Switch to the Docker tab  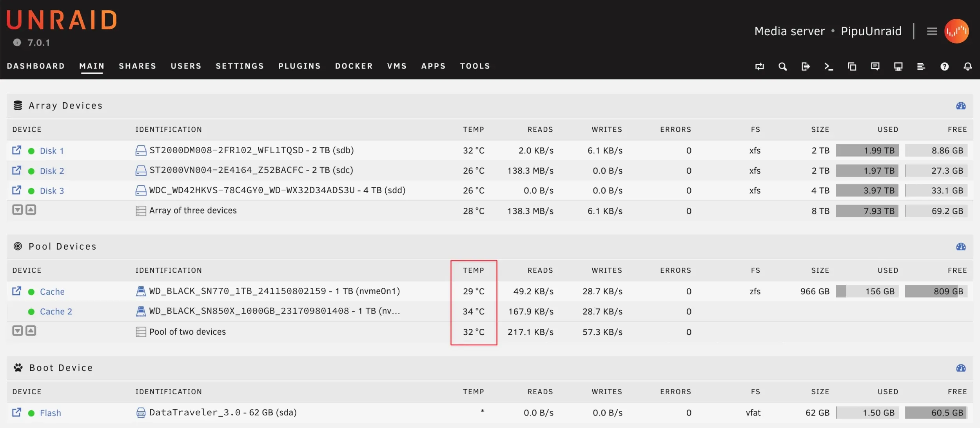(354, 66)
